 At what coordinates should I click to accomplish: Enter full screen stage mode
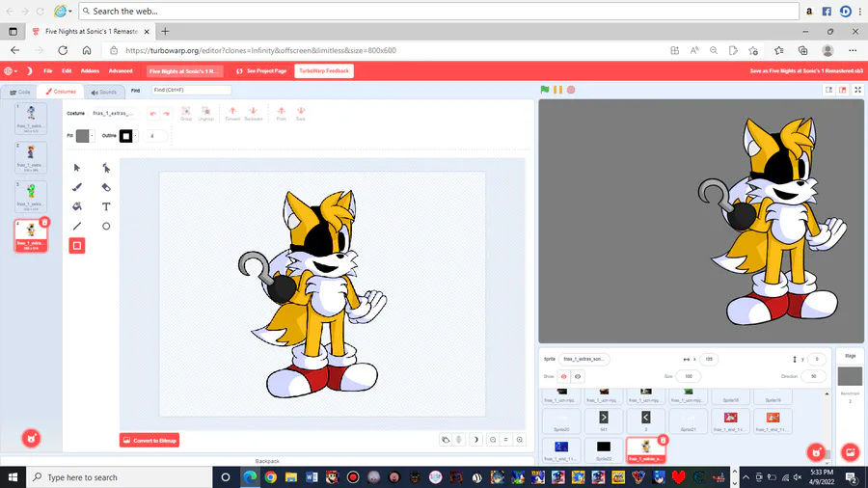[858, 90]
